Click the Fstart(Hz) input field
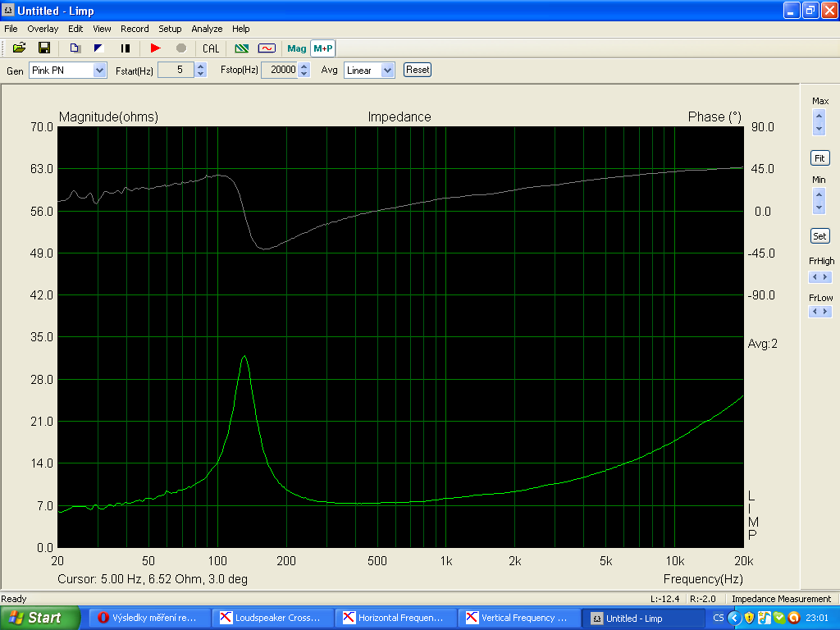Viewport: 840px width, 630px height. pos(176,70)
